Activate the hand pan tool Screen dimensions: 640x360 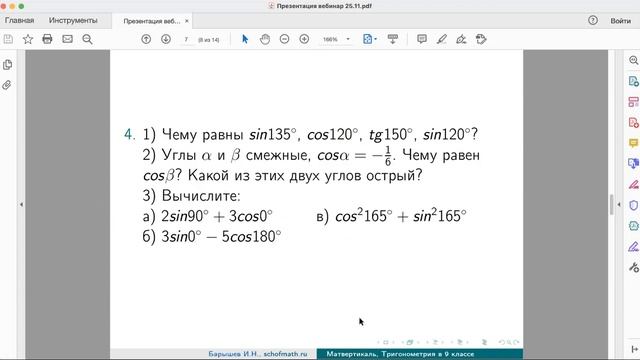(265, 39)
